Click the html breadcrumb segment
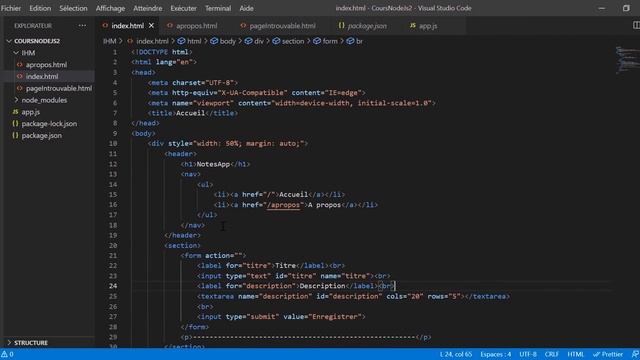This screenshot has height=360, width=640. tap(189, 41)
